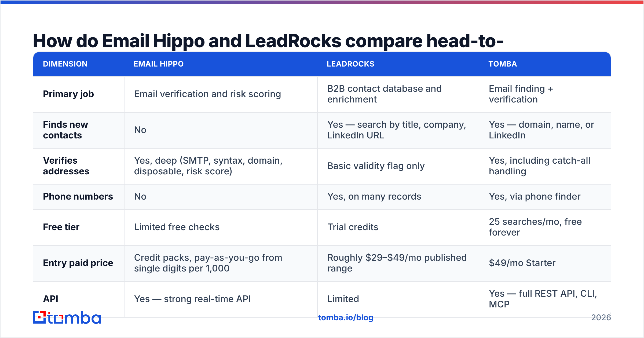Open the tomba.io/blog link
Image resolution: width=644 pixels, height=338 pixels.
(346, 318)
